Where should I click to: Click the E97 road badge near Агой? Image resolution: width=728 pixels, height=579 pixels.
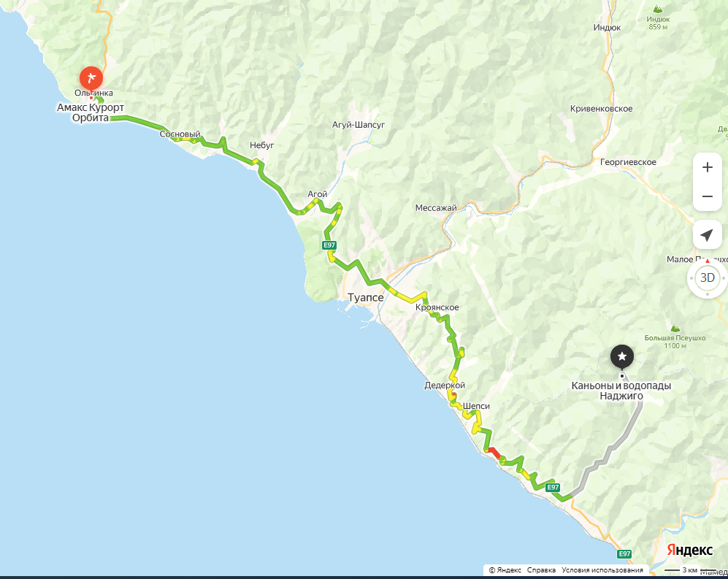[329, 245]
